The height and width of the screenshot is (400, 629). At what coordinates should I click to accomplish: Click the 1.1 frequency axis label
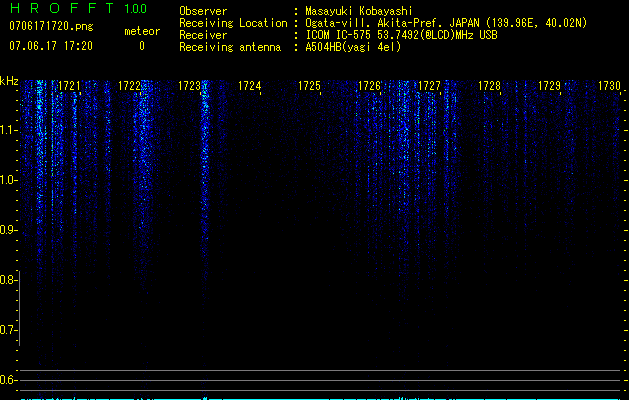pyautogui.click(x=8, y=130)
